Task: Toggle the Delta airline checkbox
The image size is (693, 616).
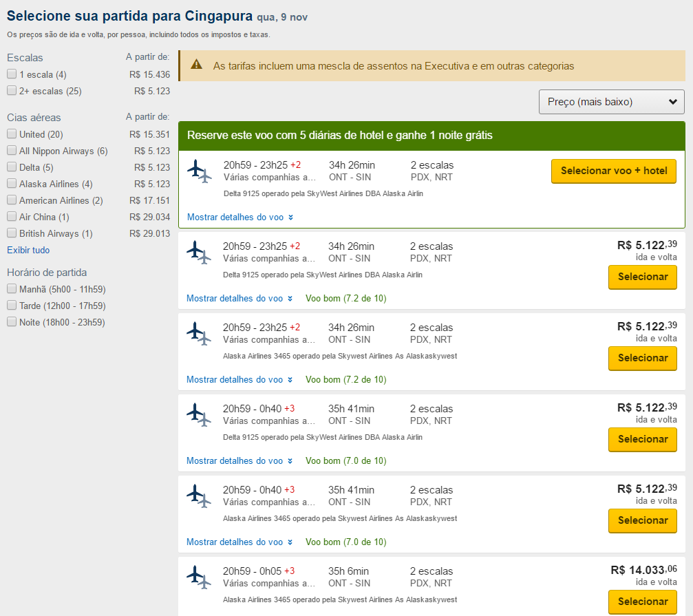Action: click(x=12, y=167)
